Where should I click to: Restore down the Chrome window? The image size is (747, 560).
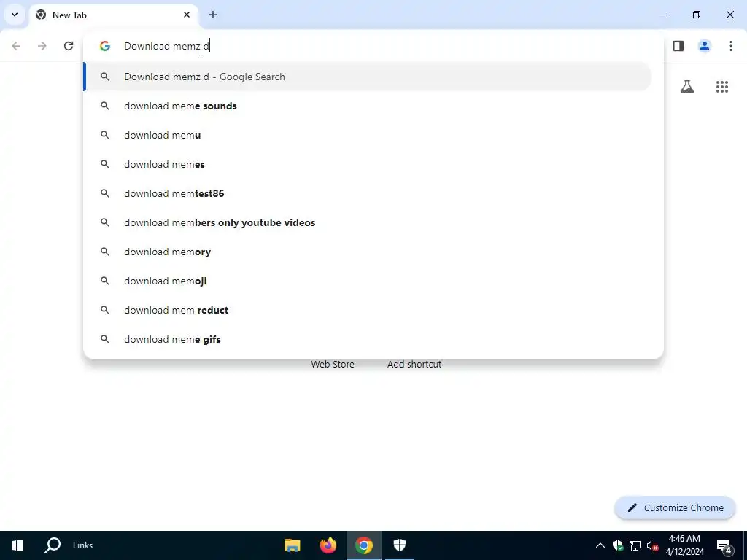point(697,15)
